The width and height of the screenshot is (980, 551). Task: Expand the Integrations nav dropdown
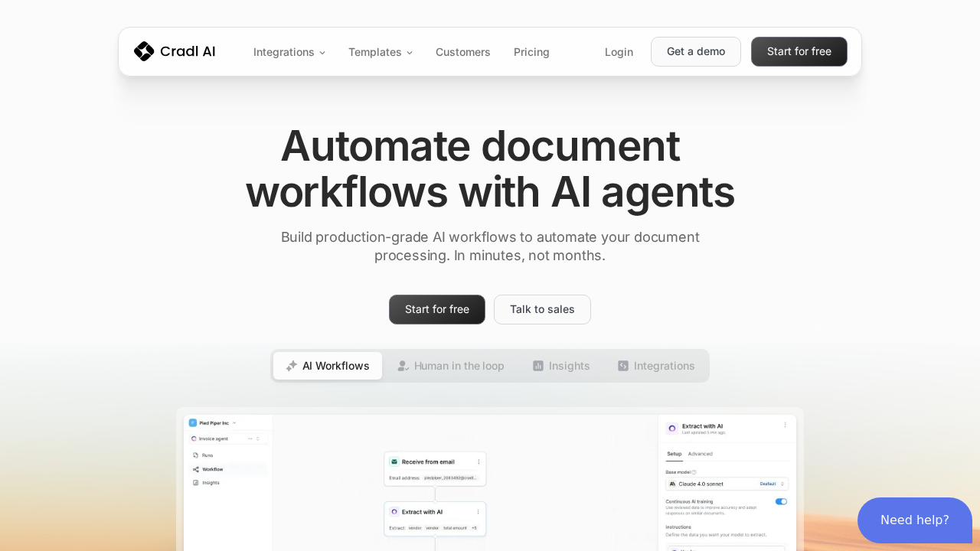pyautogui.click(x=289, y=52)
